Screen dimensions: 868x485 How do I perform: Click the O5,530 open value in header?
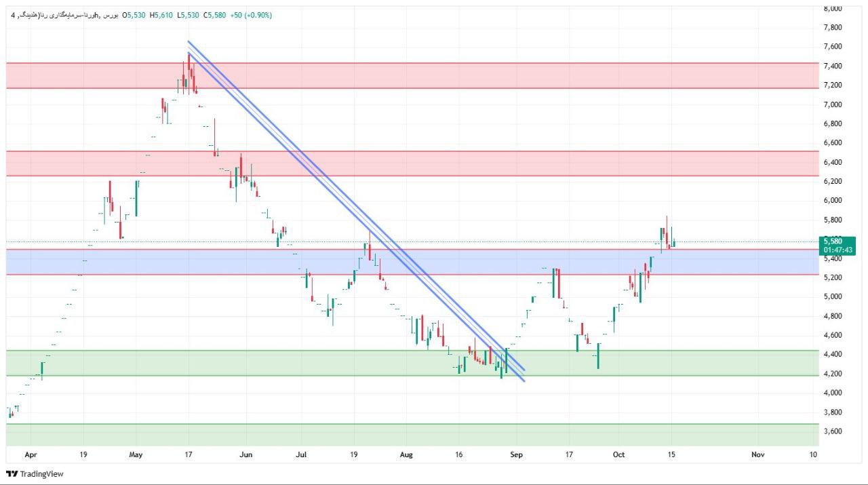[x=134, y=15]
